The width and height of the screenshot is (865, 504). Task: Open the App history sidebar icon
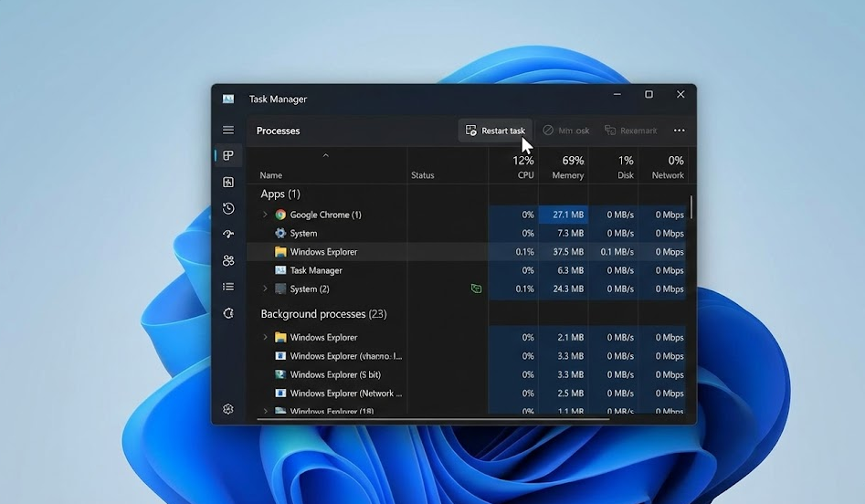click(x=227, y=208)
